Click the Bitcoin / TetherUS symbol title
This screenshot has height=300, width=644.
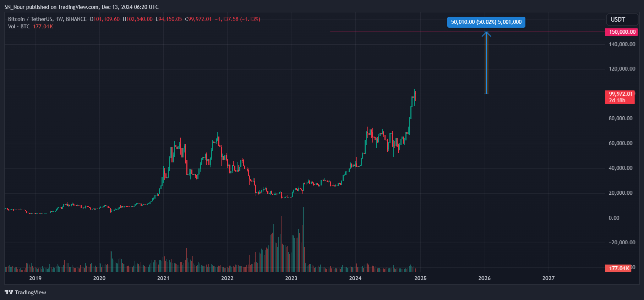(x=30, y=19)
